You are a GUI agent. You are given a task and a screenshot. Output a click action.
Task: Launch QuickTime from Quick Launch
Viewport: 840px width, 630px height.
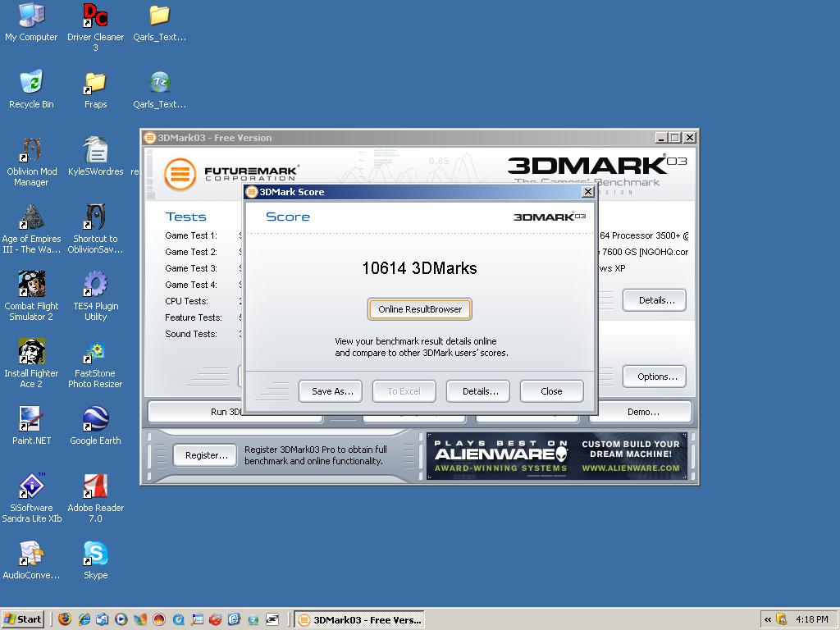coord(178,619)
